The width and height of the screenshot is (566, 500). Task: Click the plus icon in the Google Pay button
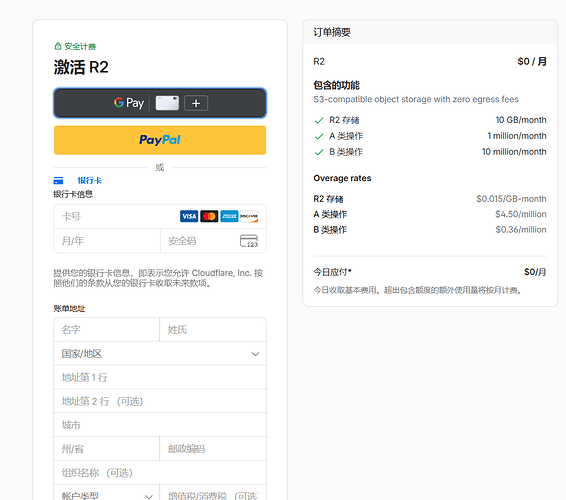coord(196,104)
